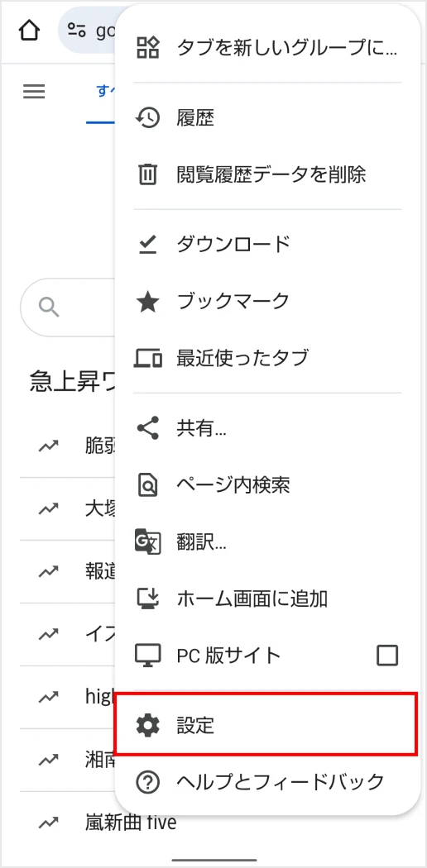This screenshot has height=868, width=427.
Task: Click the trash icon for 閲覧履歴データを削除
Action: (x=148, y=175)
